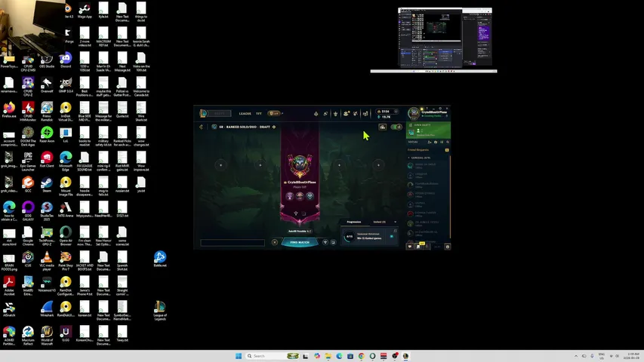Click the League of Legends logo home button

[203, 113]
